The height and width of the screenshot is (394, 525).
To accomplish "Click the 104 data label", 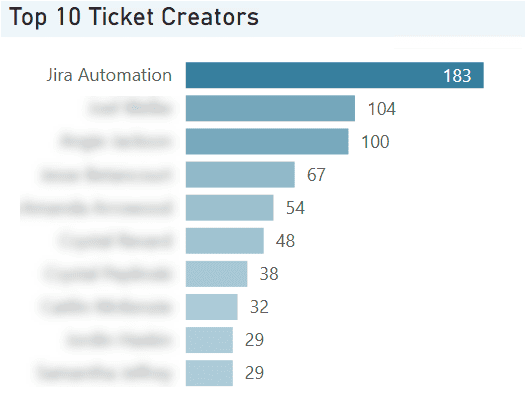I will (382, 109).
